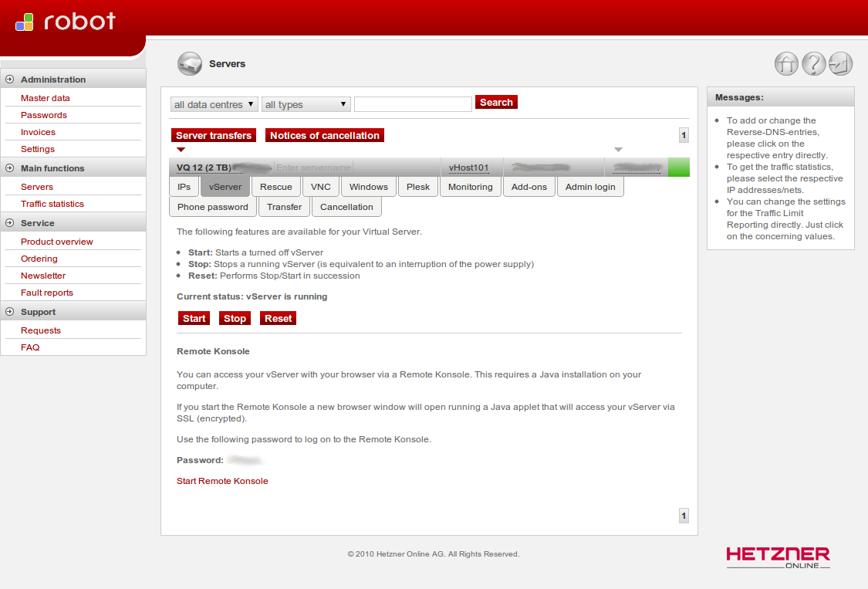Click the vHost101 entry

[468, 168]
